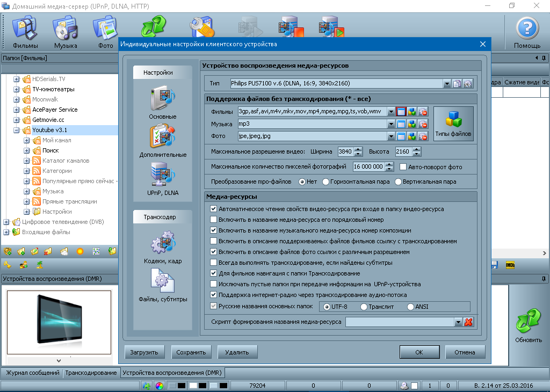Open Кодеки, кадр transcoder settings
550x392 pixels.
[x=163, y=246]
